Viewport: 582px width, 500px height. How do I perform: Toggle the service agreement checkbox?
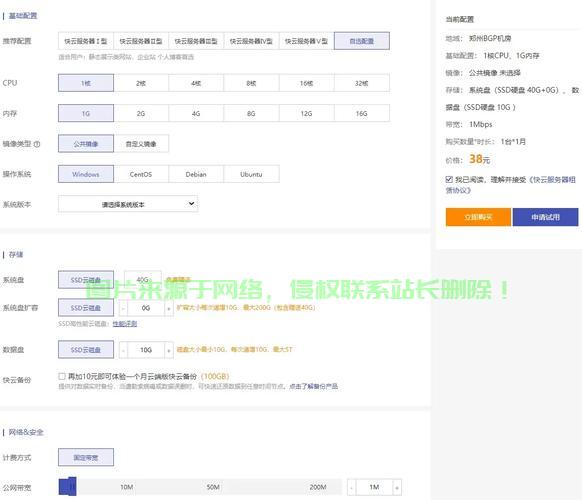[449, 180]
